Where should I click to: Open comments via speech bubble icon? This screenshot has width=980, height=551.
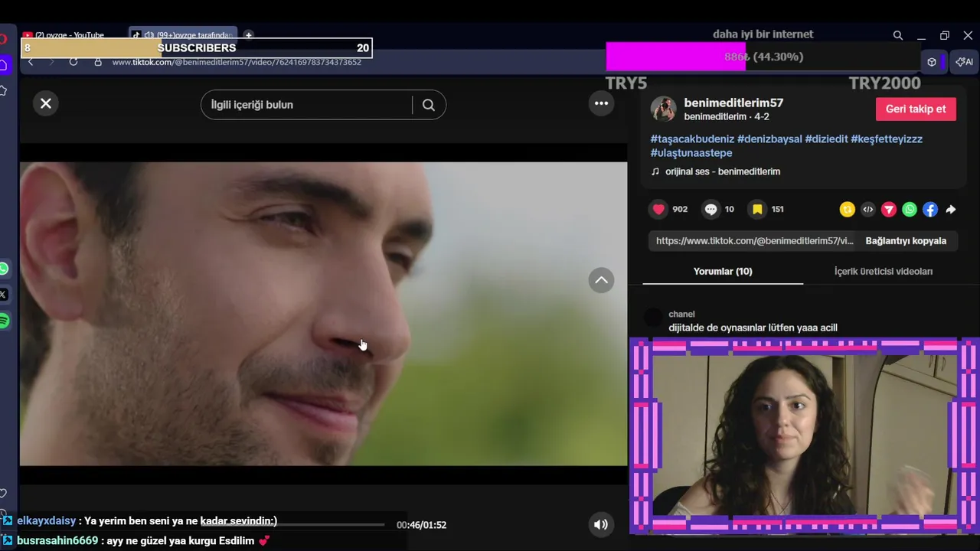(x=711, y=209)
